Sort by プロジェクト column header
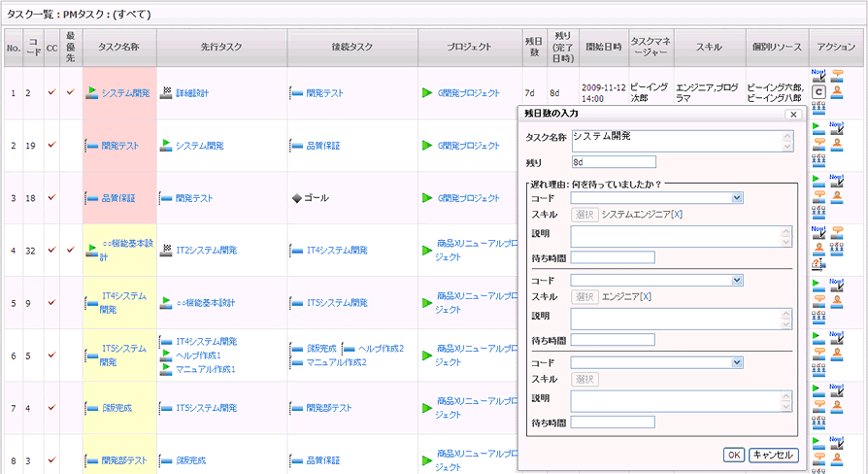Screen dimensions: 868x474 [x=469, y=47]
